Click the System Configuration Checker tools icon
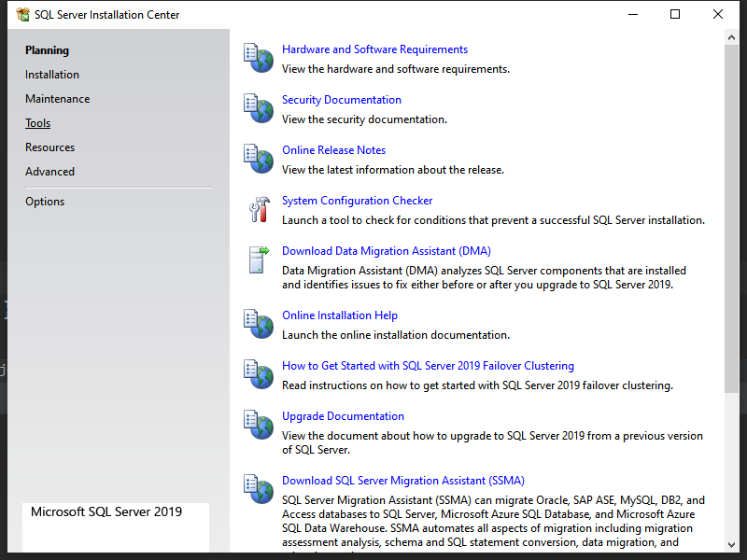The image size is (747, 560). click(258, 209)
